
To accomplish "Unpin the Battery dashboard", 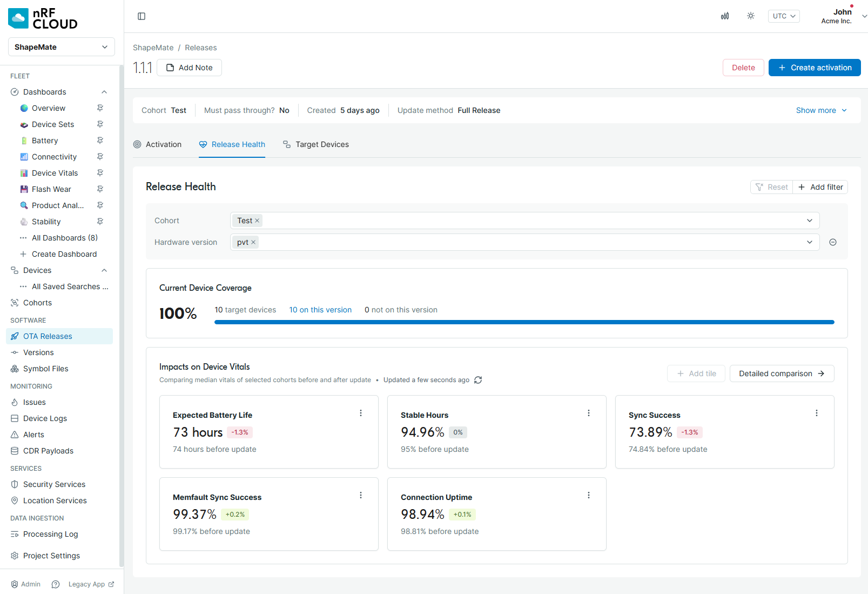I will point(100,141).
